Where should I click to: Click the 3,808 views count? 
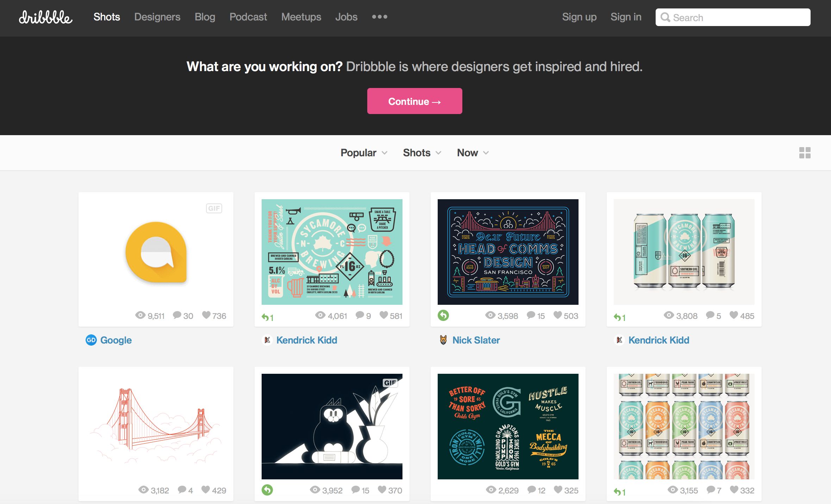[x=687, y=316]
